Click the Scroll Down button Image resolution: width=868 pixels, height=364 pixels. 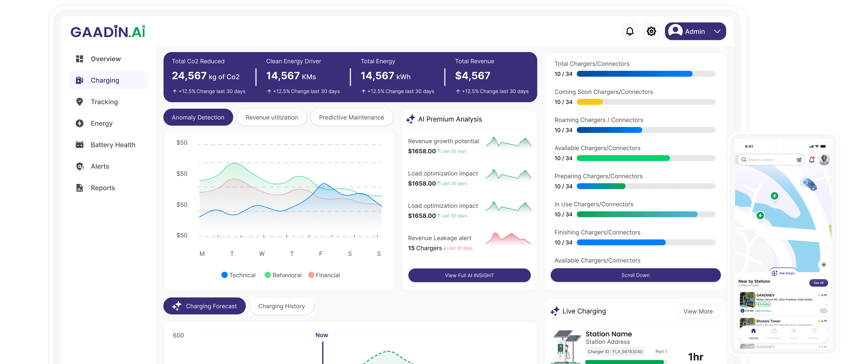[x=635, y=275]
